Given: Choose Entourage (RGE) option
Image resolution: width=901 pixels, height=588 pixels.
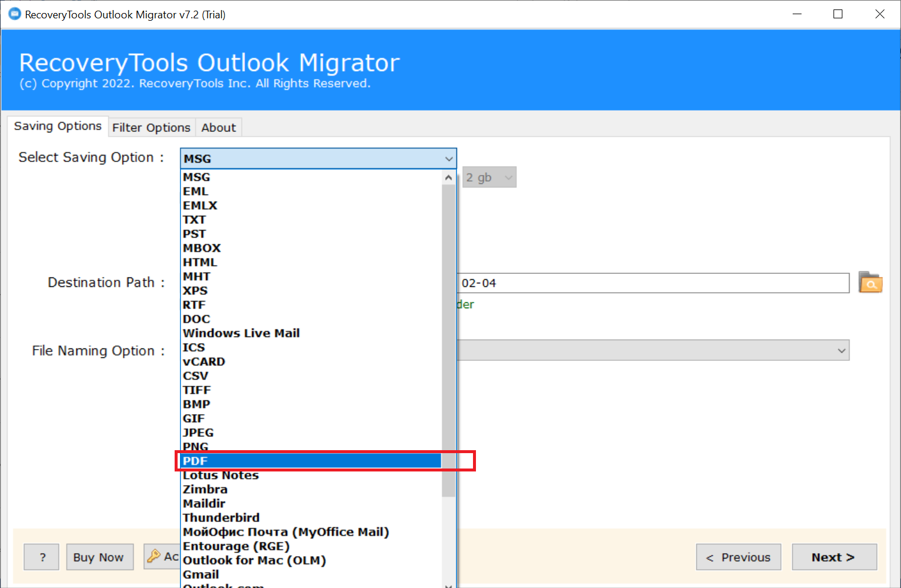Looking at the screenshot, I should coord(311,546).
